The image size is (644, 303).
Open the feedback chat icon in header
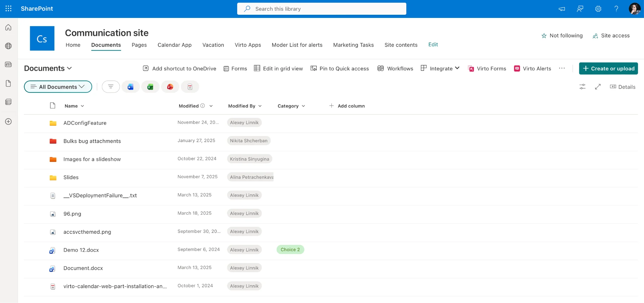click(x=580, y=9)
